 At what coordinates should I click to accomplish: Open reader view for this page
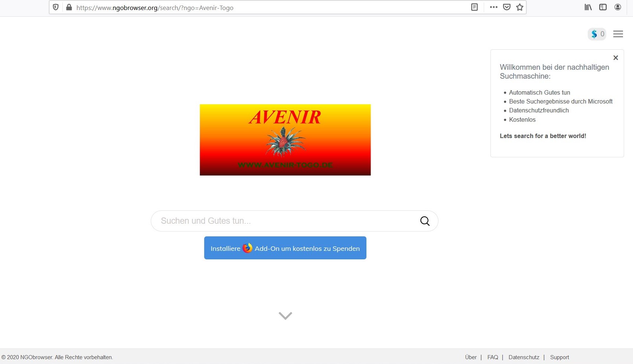(x=474, y=7)
